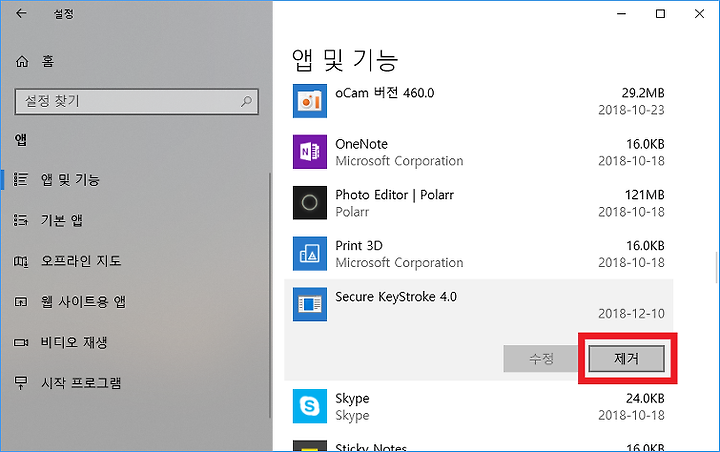This screenshot has height=452, width=720.
Task: Focus the 설정 찾기 search field
Action: [136, 102]
